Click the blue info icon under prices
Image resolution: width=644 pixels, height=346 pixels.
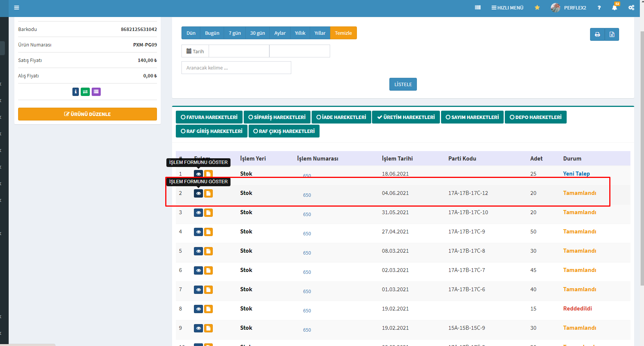[75, 92]
